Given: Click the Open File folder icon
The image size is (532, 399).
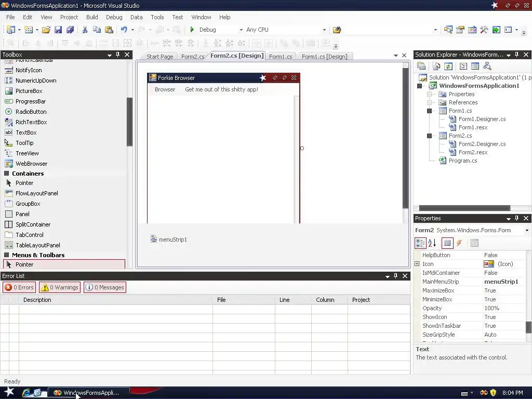Looking at the screenshot, I should coord(46,30).
